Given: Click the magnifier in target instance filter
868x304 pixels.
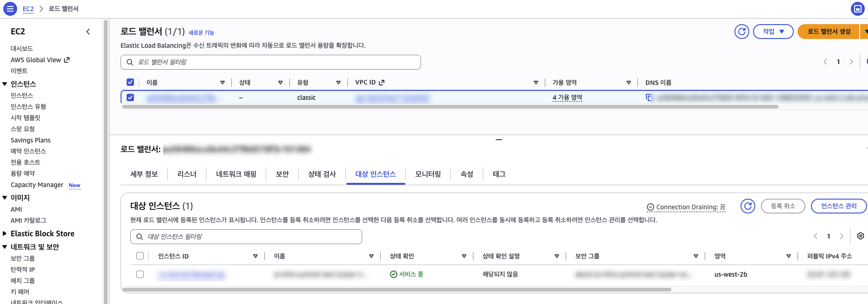Looking at the screenshot, I should click(140, 237).
